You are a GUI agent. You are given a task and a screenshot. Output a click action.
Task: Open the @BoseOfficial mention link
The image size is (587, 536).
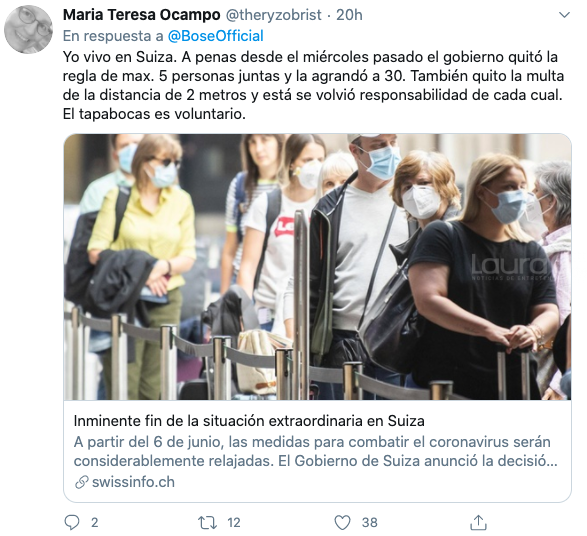click(x=216, y=36)
